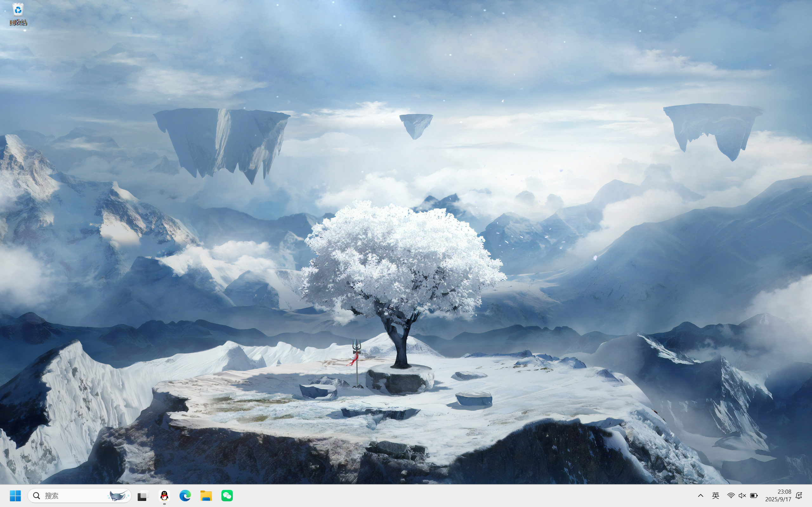This screenshot has height=507, width=812.
Task: Launch Microsoft Edge from taskbar
Action: (x=185, y=495)
